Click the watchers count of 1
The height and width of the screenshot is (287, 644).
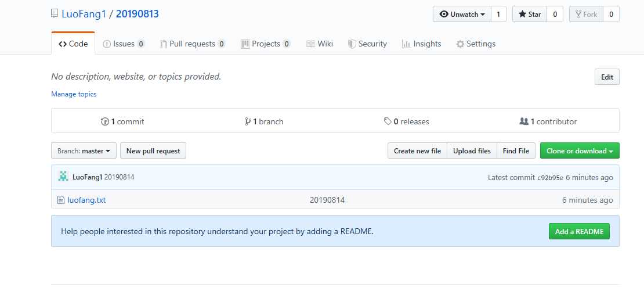498,15
